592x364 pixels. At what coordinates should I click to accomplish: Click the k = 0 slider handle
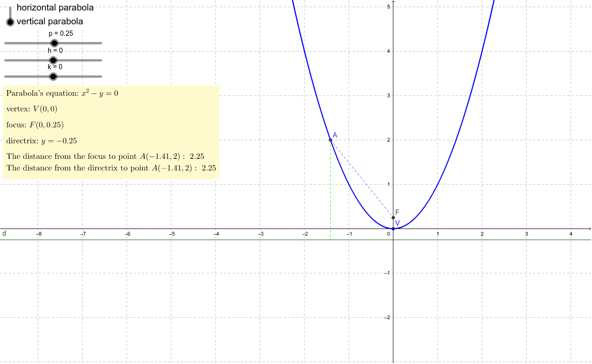pos(53,76)
